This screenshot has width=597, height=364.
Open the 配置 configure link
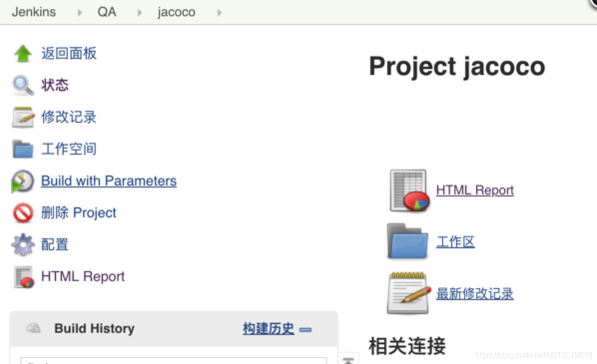[55, 244]
